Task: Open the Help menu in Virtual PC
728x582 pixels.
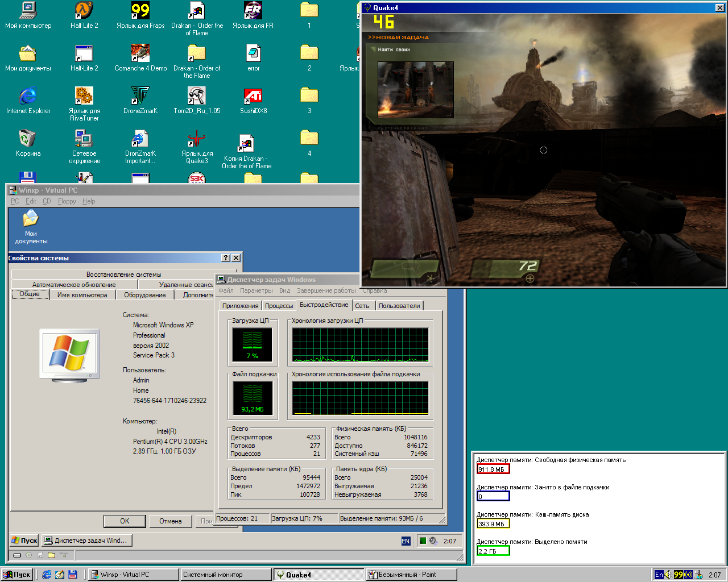Action: tap(89, 201)
